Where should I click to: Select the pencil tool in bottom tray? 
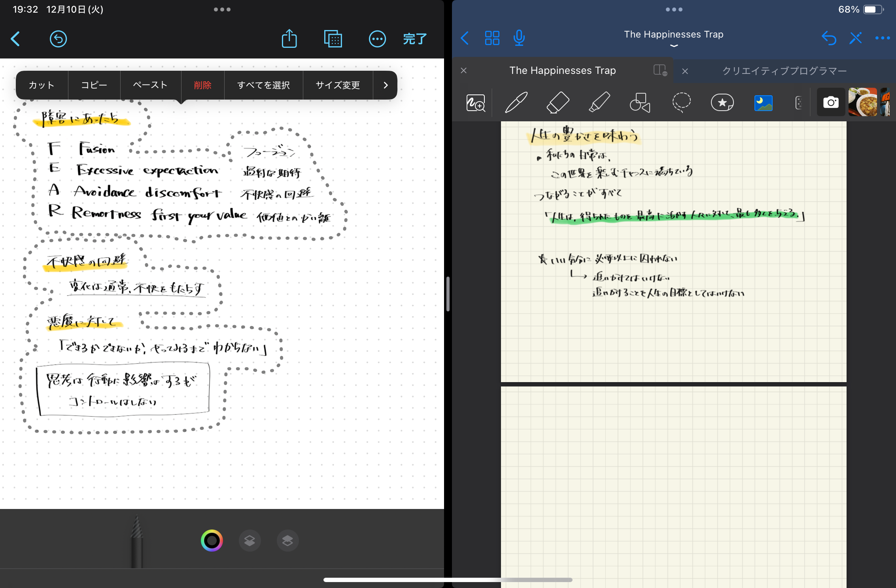tap(137, 541)
